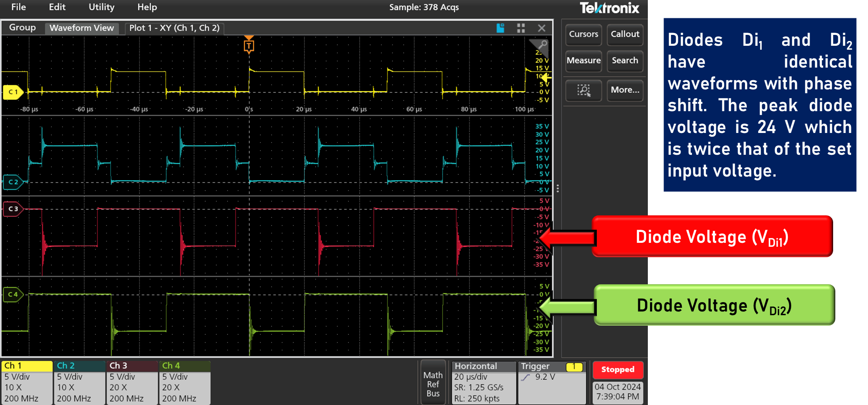
Task: Select the C2 channel handle
Action: tap(14, 182)
